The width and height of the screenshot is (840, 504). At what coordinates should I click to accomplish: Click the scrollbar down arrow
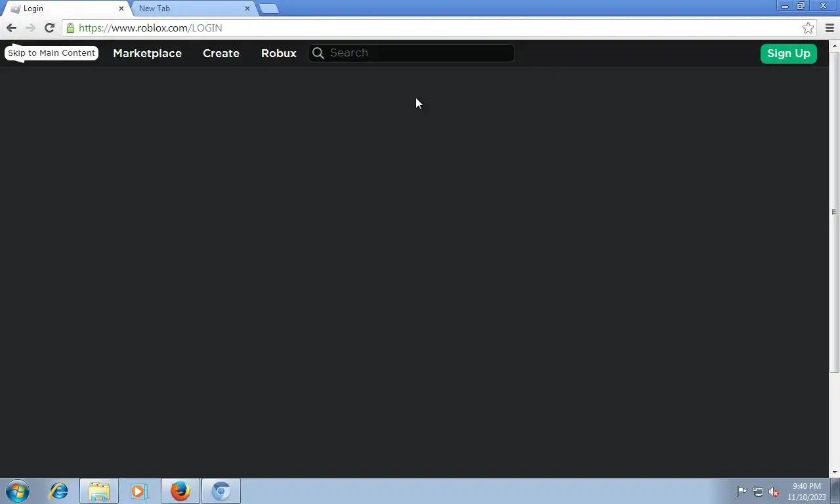pyautogui.click(x=835, y=472)
